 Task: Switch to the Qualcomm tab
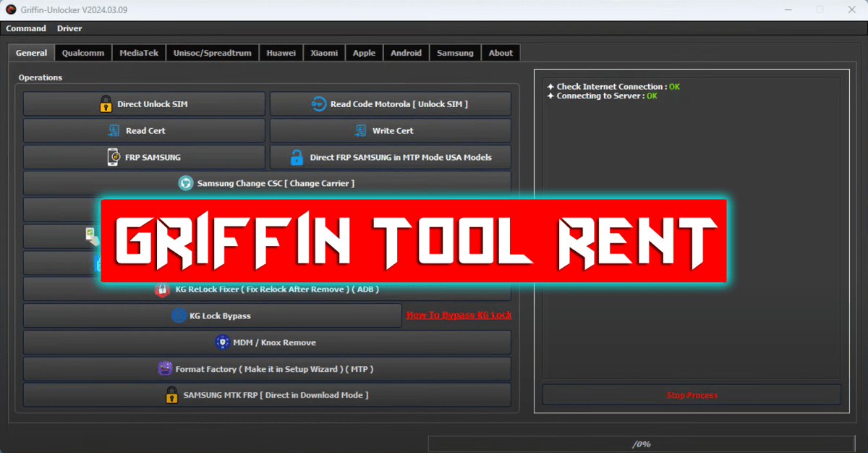[x=82, y=52]
